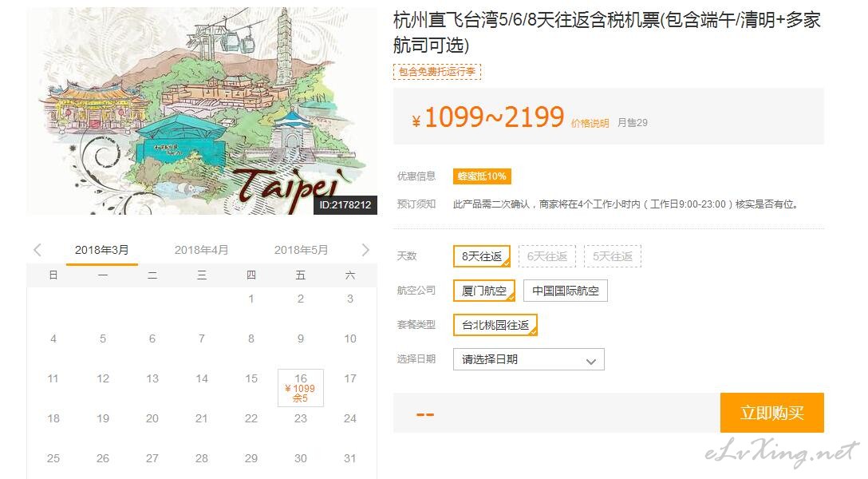Click calendar date 1 in March

[251, 299]
